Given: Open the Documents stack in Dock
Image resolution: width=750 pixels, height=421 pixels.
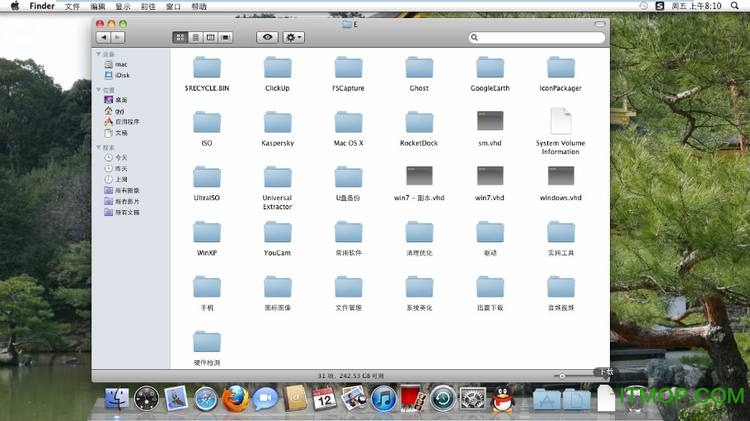Looking at the screenshot, I should 576,399.
